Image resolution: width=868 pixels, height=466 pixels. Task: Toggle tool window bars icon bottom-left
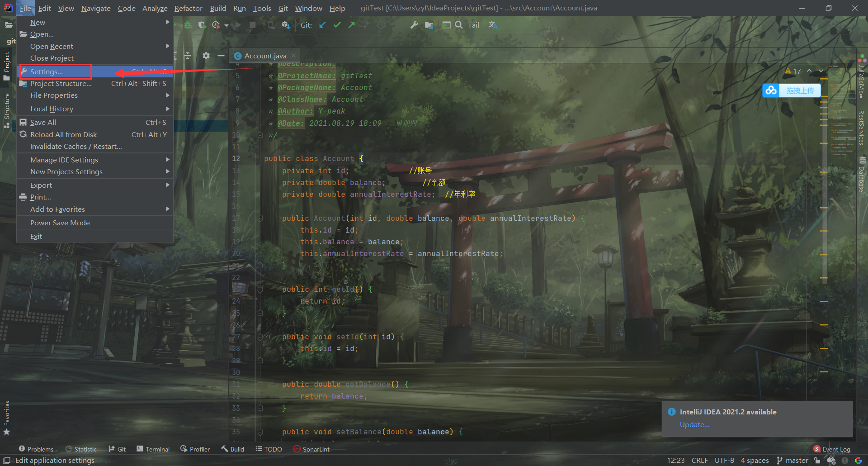click(x=7, y=460)
